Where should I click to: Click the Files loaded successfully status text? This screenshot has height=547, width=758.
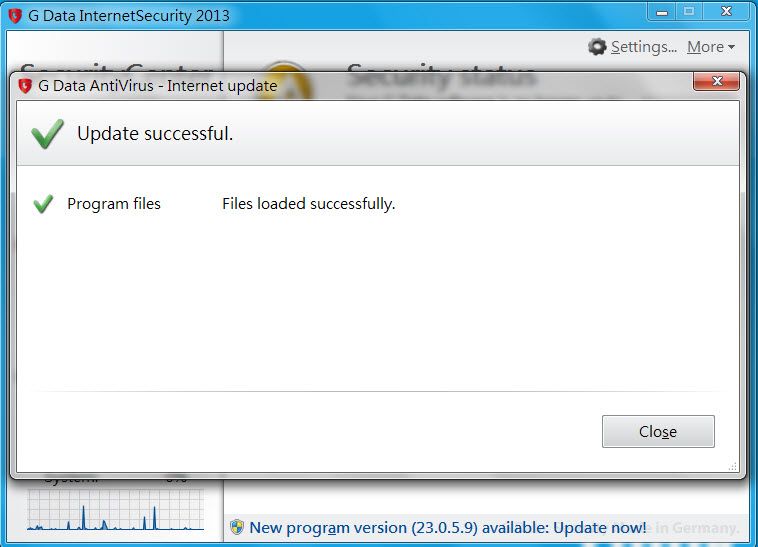pos(308,204)
